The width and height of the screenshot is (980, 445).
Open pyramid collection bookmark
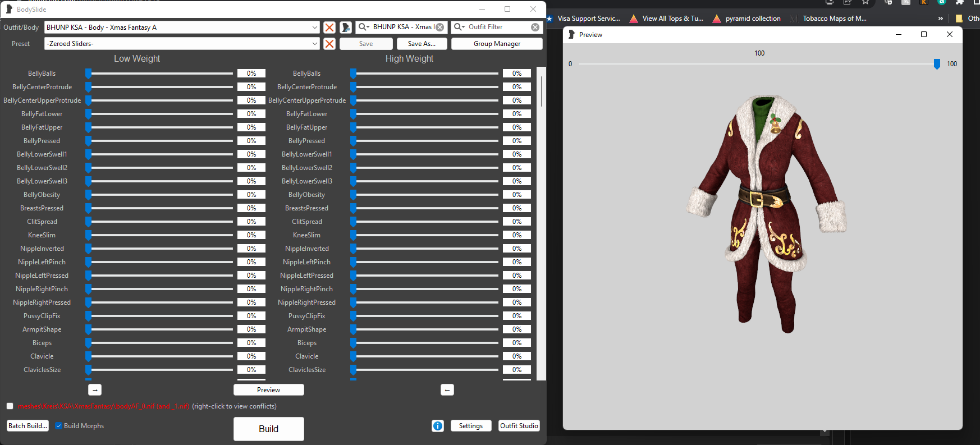(x=747, y=19)
